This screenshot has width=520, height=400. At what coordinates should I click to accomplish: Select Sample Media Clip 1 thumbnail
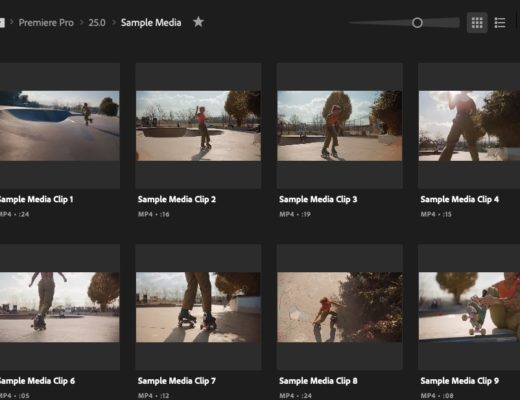click(59, 126)
